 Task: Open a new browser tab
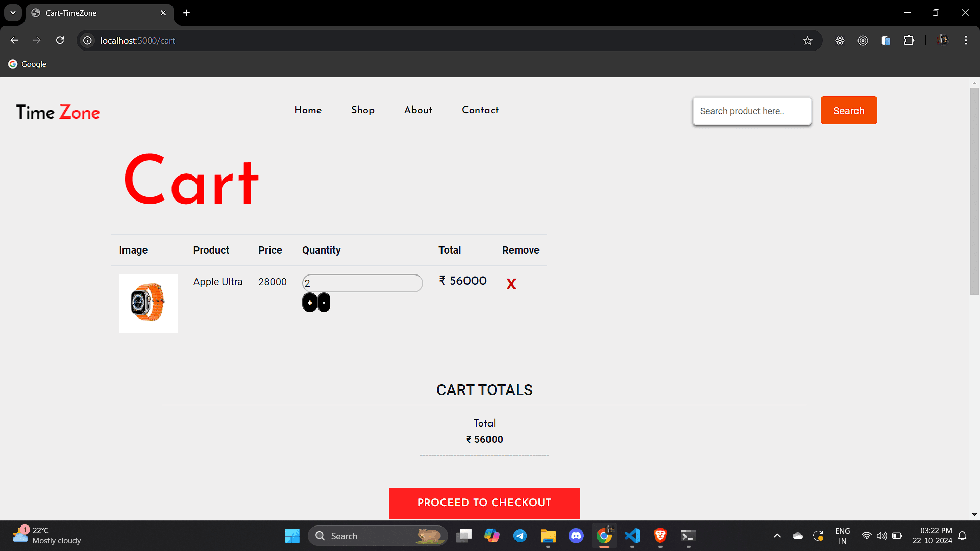click(187, 13)
